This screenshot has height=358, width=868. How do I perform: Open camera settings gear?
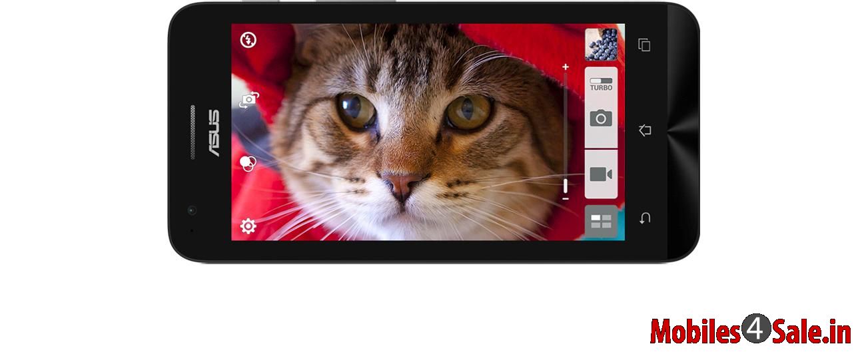(x=248, y=226)
